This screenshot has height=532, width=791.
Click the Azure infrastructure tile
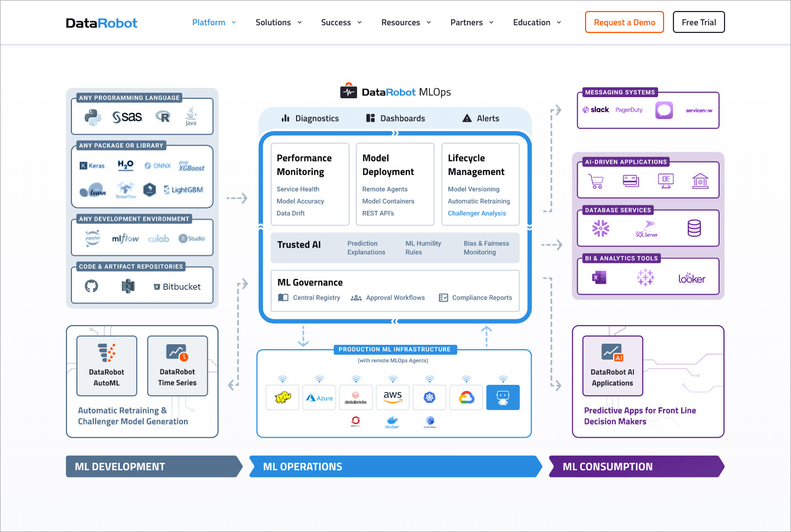click(319, 397)
